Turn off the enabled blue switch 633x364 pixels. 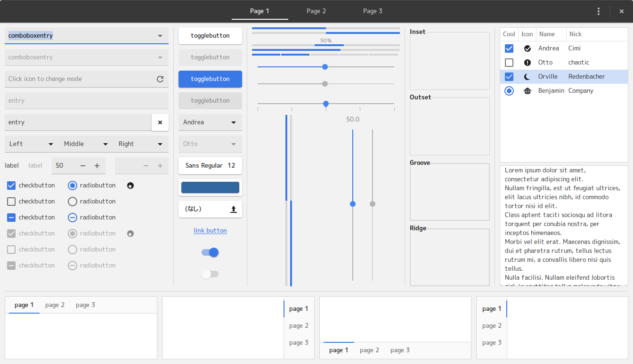point(210,252)
